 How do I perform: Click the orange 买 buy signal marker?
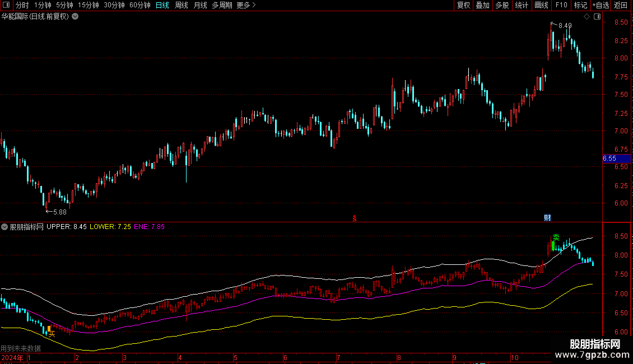[x=52, y=333]
